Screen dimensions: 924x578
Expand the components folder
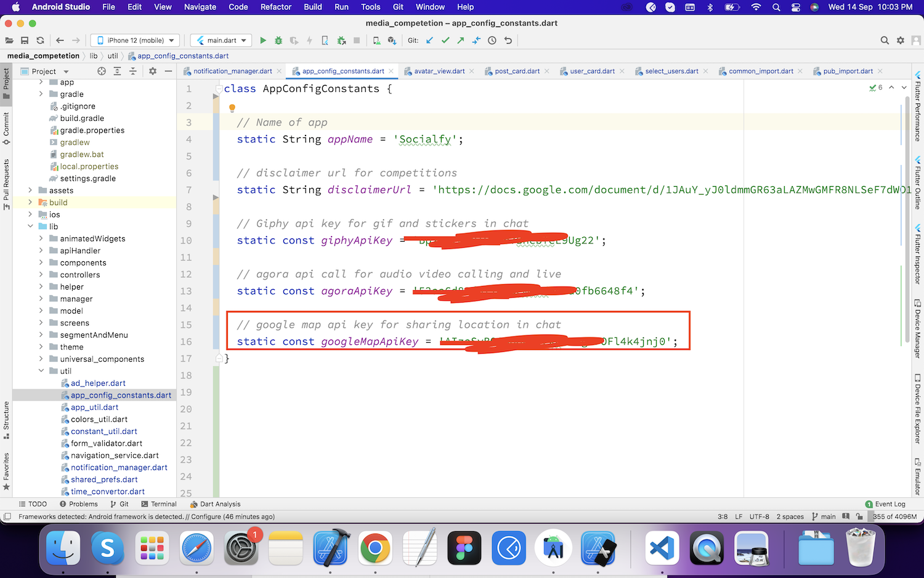tap(41, 263)
